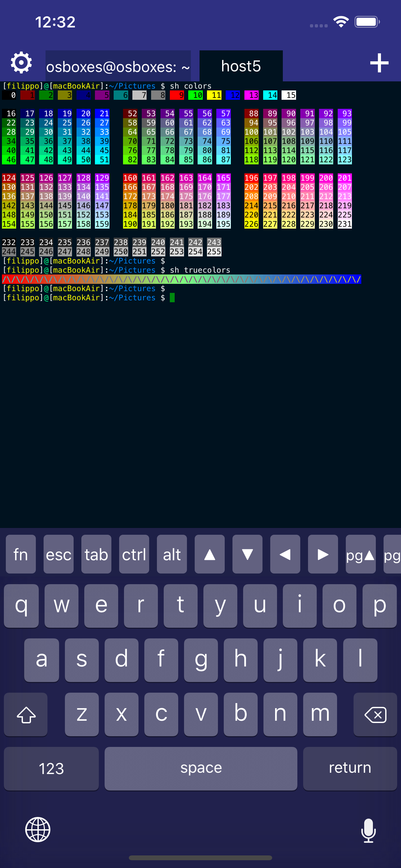Click grayscale swatch 255

214,252
